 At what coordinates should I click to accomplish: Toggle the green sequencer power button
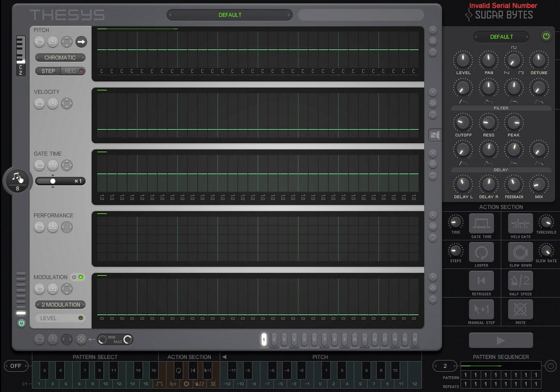click(21, 324)
